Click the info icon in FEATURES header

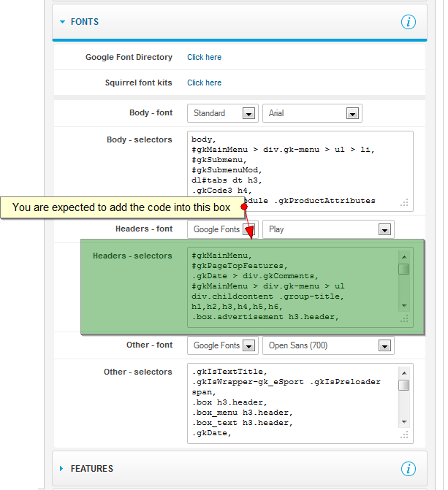click(x=409, y=469)
